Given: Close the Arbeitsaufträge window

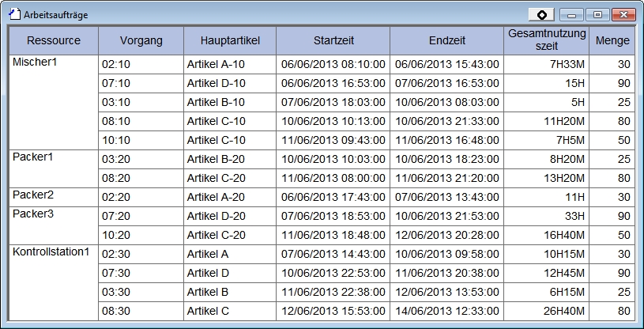Looking at the screenshot, I should [623, 14].
